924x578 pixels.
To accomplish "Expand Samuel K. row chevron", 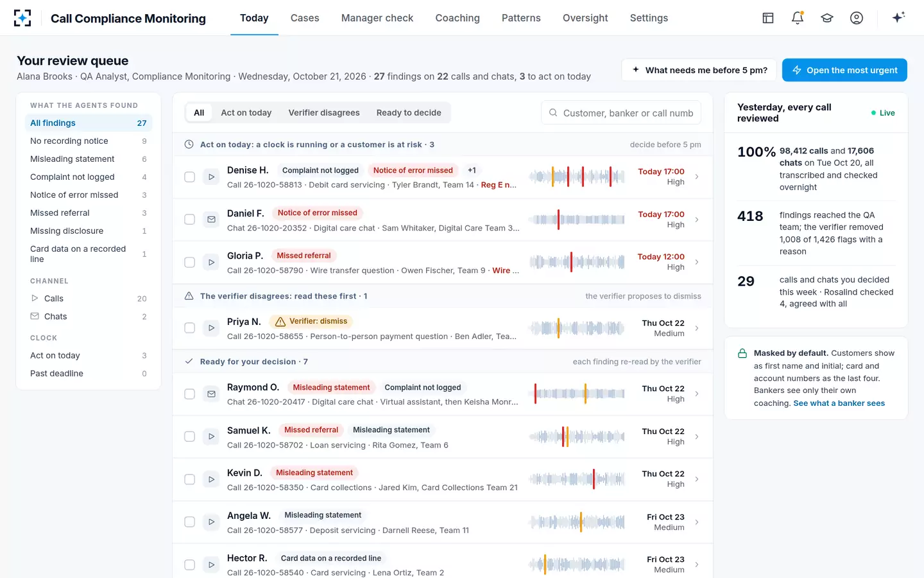I will click(697, 437).
